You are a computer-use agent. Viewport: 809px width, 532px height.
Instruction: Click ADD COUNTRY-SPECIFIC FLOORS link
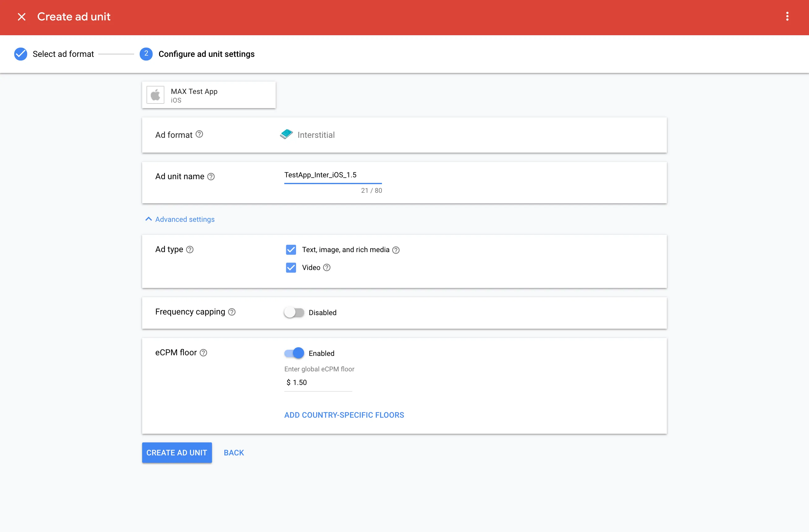point(344,415)
